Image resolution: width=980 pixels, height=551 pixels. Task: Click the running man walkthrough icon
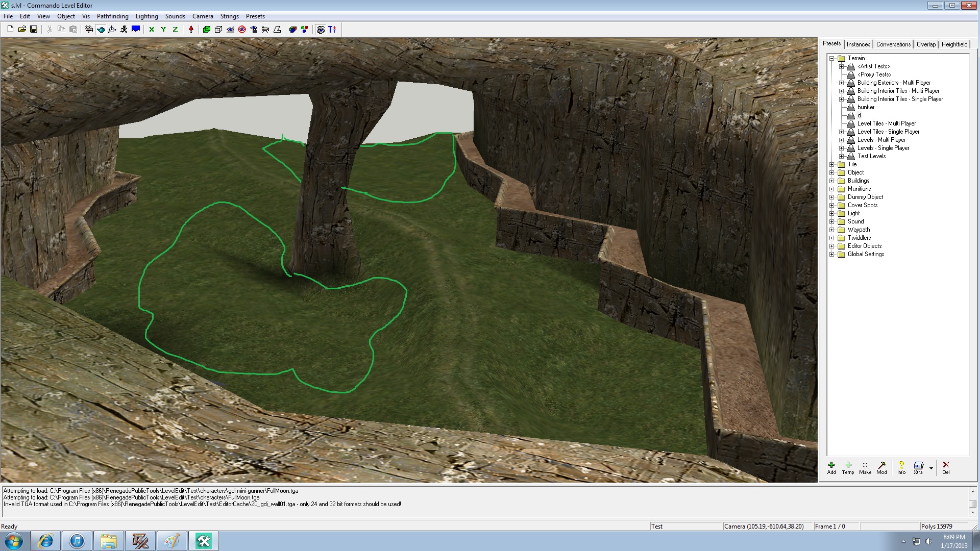[124, 30]
